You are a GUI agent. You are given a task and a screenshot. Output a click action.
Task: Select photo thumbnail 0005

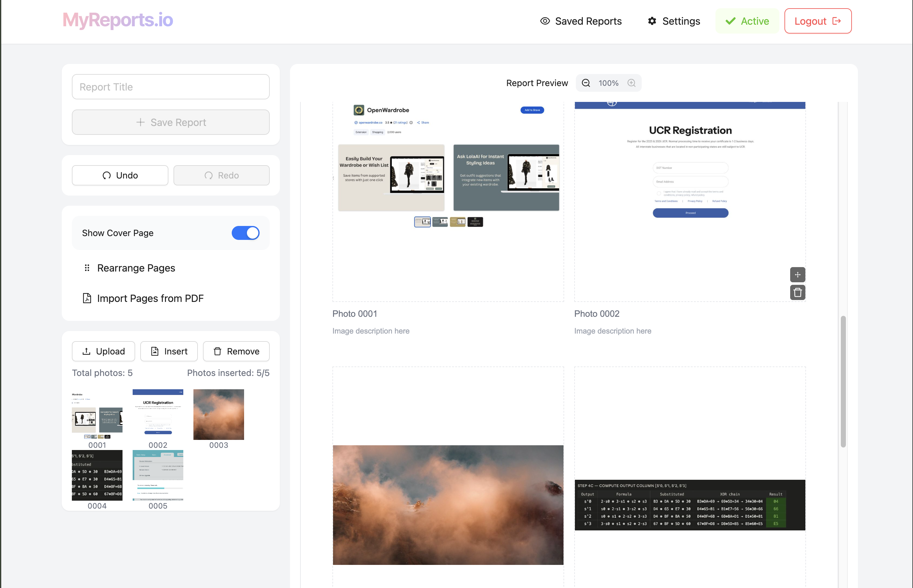(158, 475)
